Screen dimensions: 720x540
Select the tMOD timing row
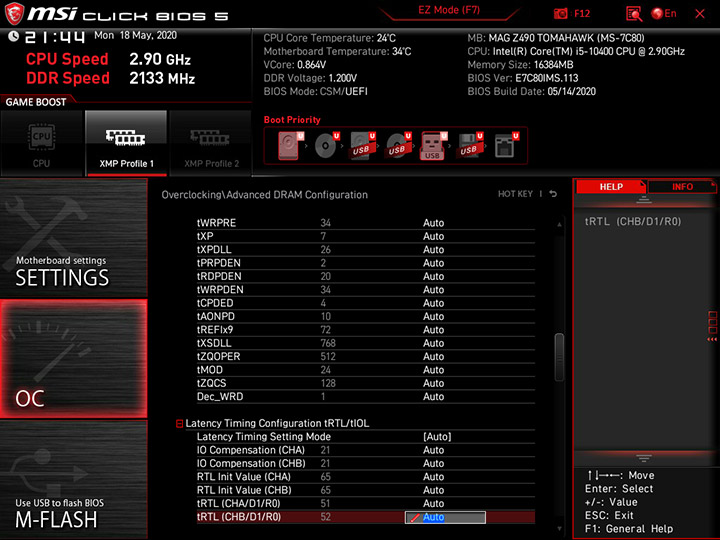(366, 370)
